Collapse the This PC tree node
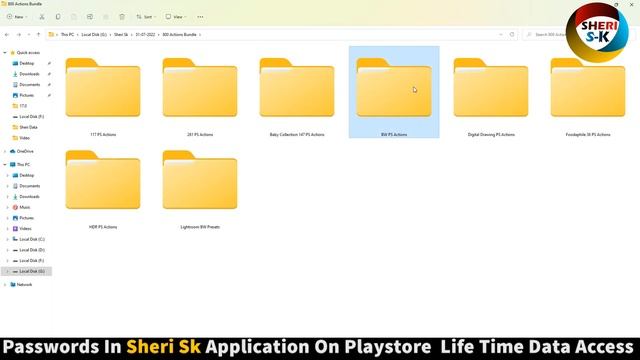The height and width of the screenshot is (360, 640). pos(5,164)
